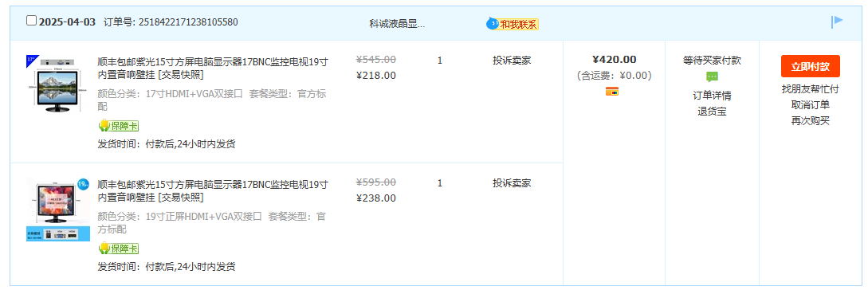Click 投诉卖家 for the first item

[x=512, y=61]
